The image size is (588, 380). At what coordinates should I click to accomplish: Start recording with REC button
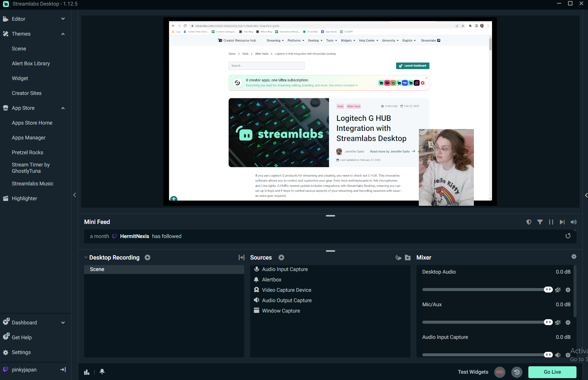500,372
